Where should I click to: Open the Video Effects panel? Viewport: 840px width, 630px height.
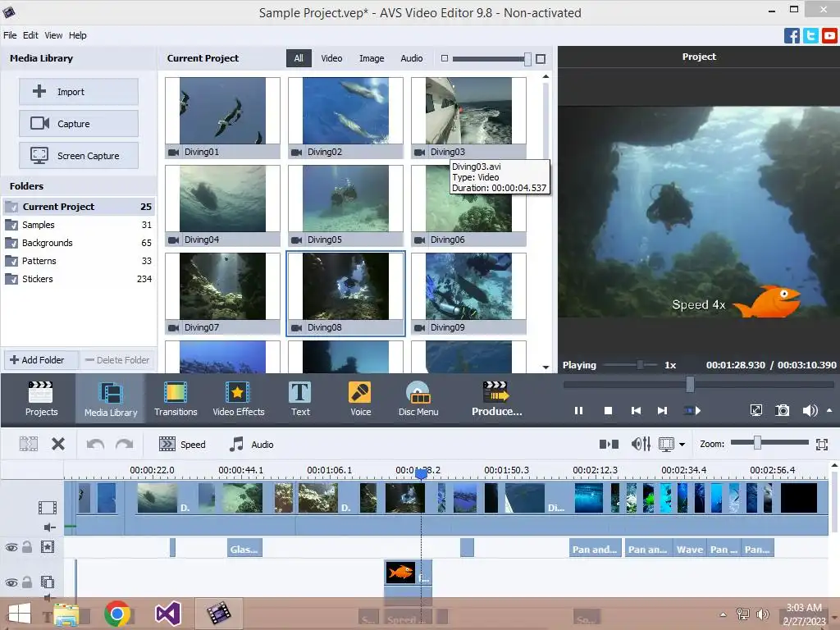239,399
